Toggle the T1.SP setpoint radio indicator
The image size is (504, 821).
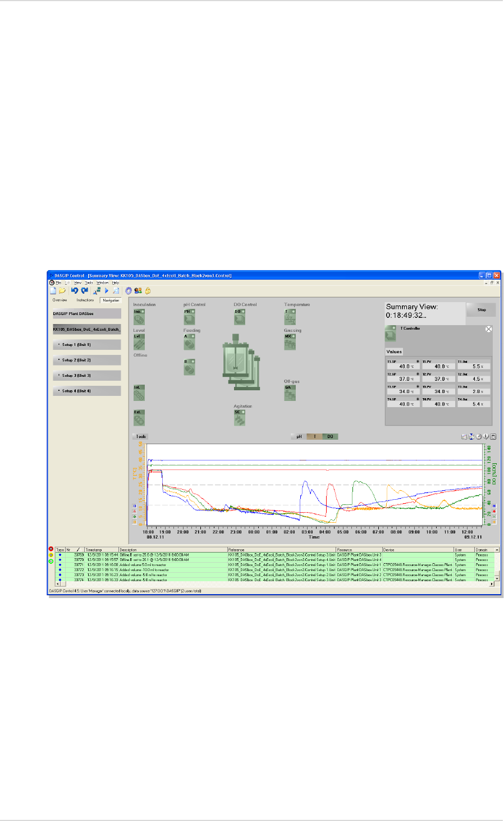point(418,362)
